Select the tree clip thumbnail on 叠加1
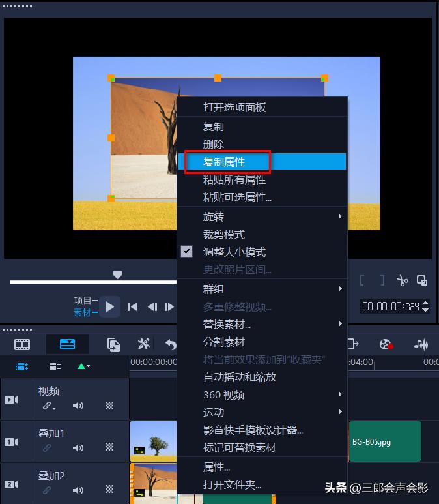This screenshot has width=439, height=504. [x=153, y=441]
